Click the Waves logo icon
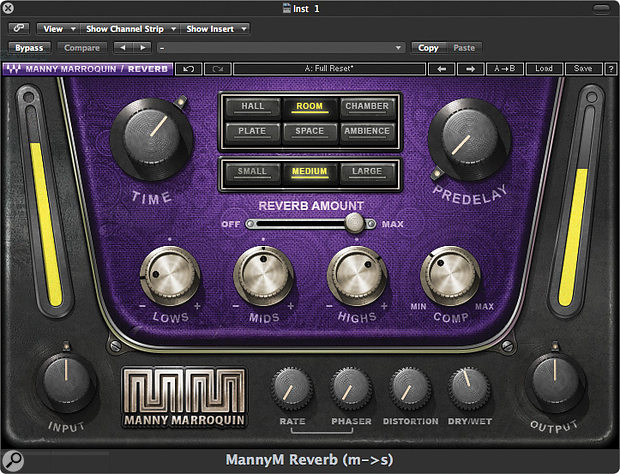 [x=13, y=69]
